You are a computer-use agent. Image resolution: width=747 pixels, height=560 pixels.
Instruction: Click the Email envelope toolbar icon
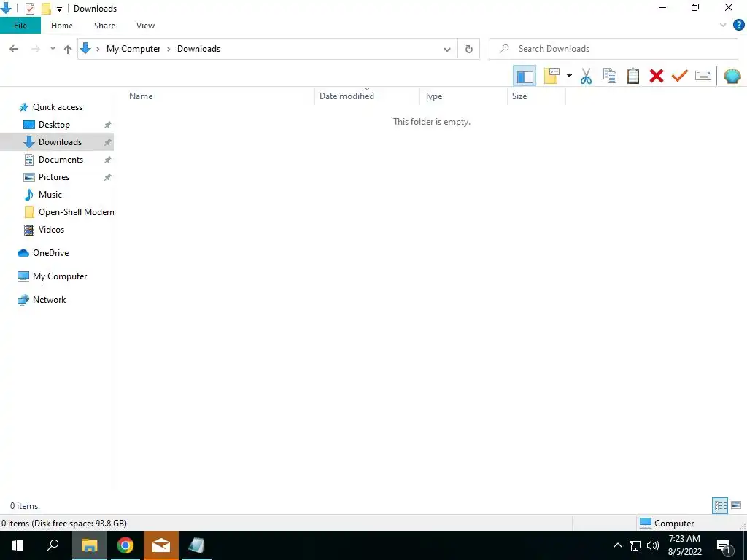(703, 76)
